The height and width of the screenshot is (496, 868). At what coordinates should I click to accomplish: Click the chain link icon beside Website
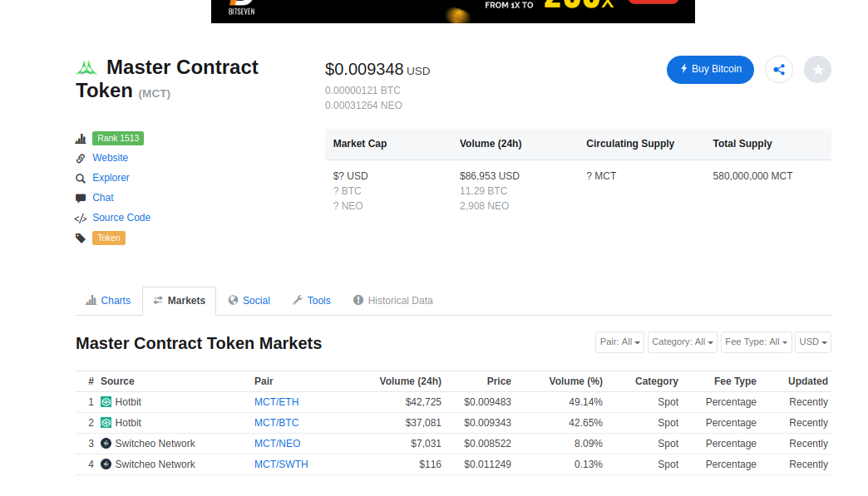(81, 158)
